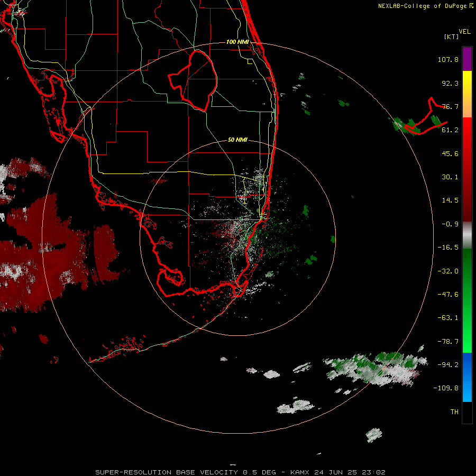Click the [KT] units label
This screenshot has height=476, width=476.
click(x=451, y=37)
